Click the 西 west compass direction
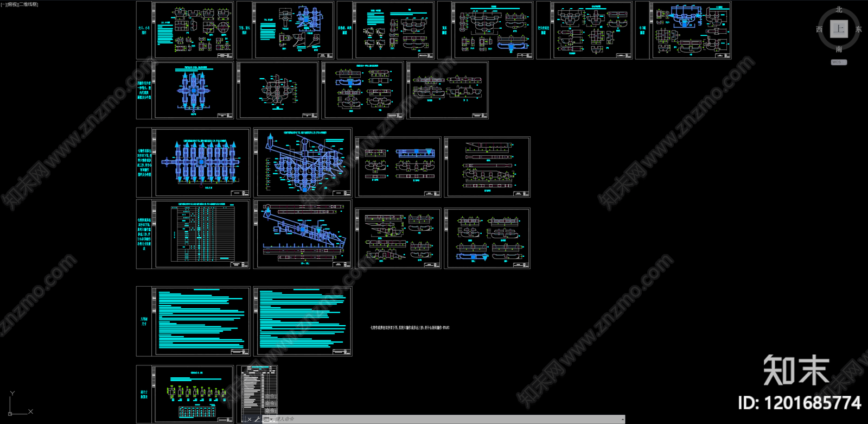Screen dimensions: 868x424 tap(819, 29)
